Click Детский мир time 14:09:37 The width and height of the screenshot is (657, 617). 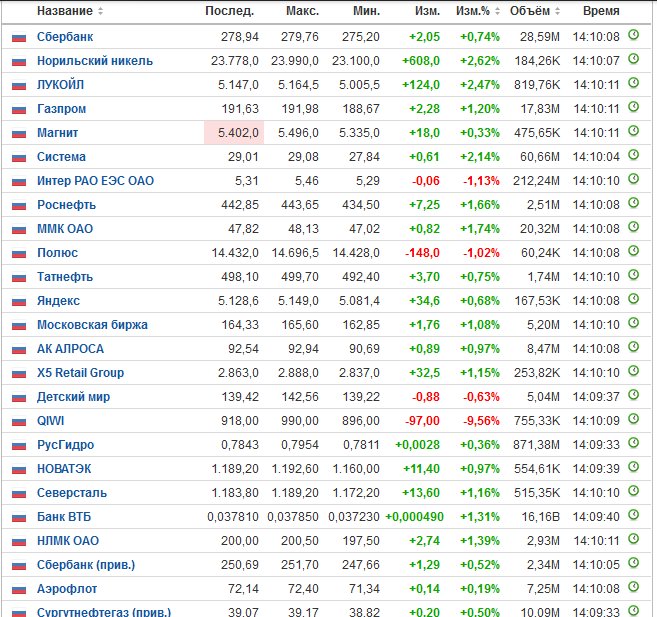tap(596, 397)
